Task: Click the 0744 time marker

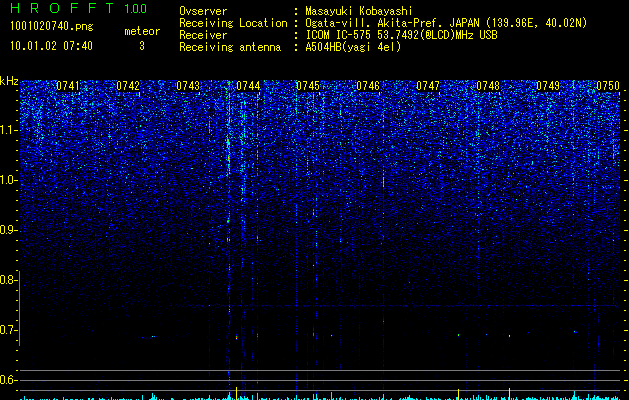Action: click(x=248, y=86)
